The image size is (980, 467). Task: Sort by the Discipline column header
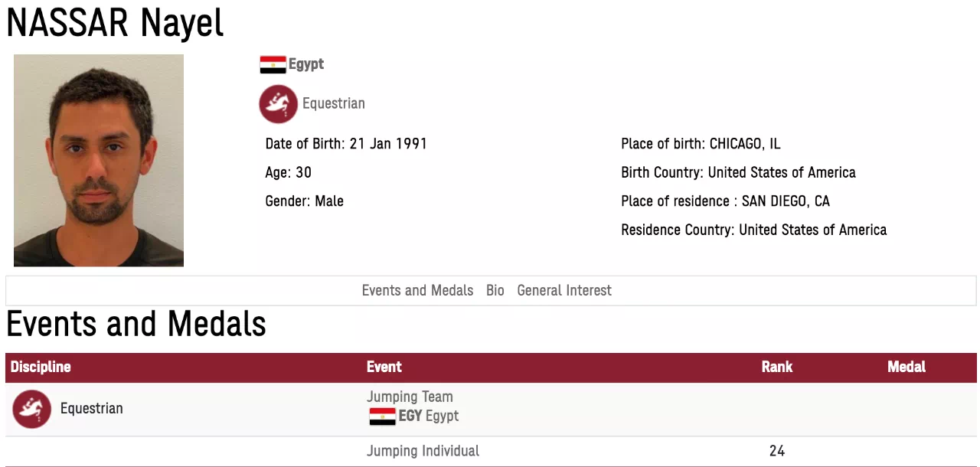[x=41, y=367]
